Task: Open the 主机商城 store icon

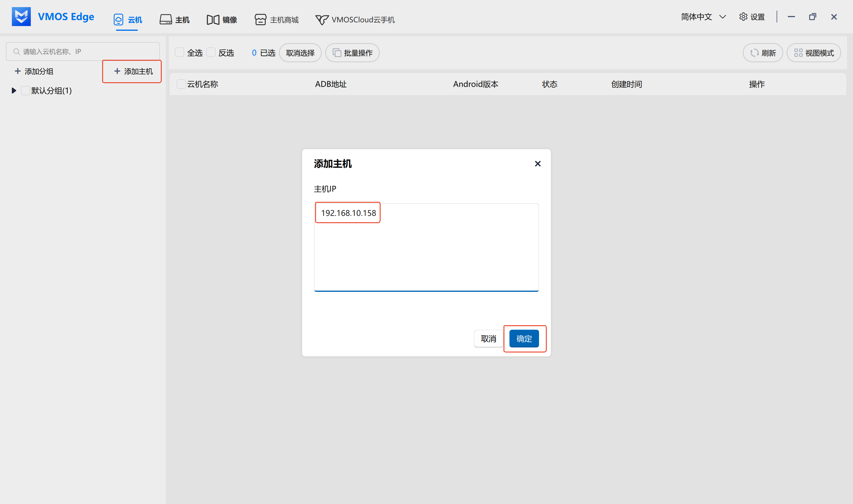Action: (260, 20)
